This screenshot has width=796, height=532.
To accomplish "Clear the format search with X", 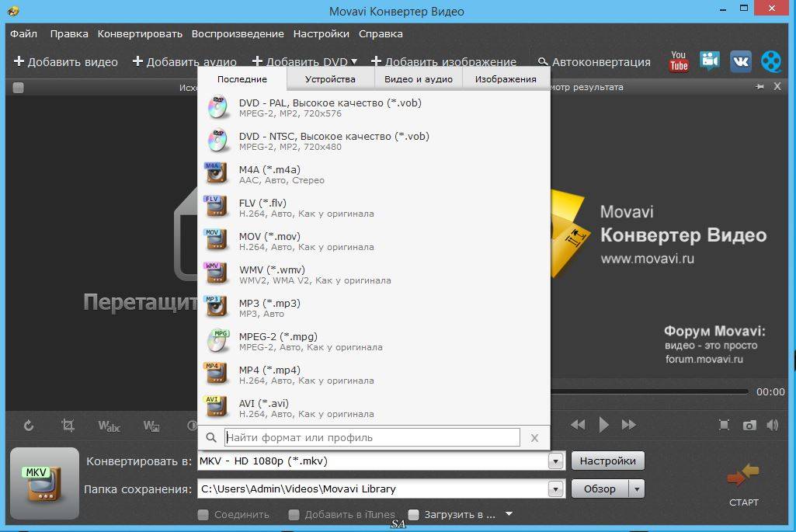I will tap(534, 438).
